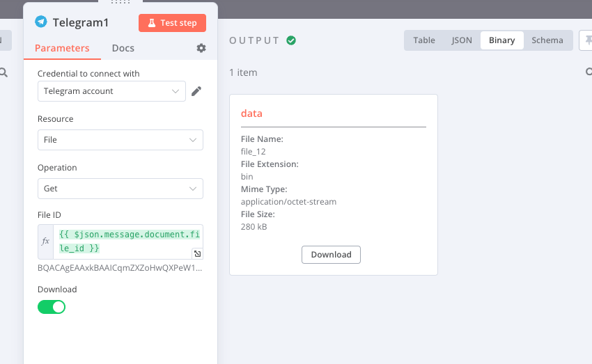Download the file_12 binary data

tap(331, 255)
